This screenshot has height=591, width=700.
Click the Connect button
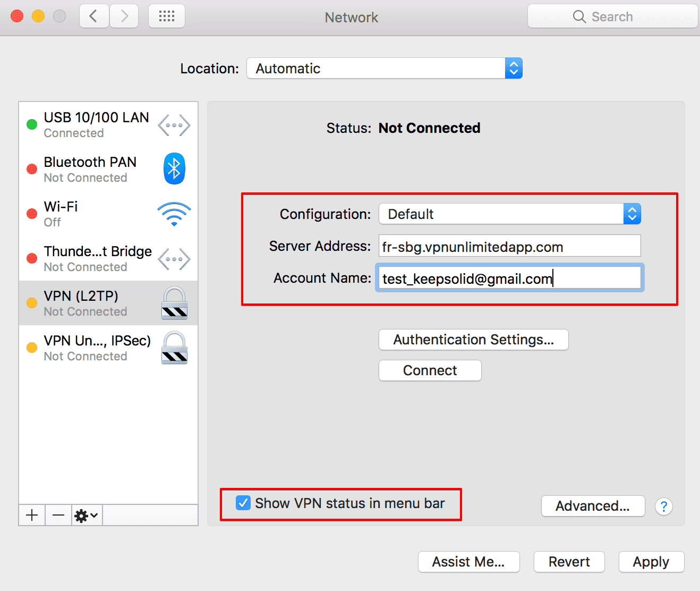[x=430, y=370]
